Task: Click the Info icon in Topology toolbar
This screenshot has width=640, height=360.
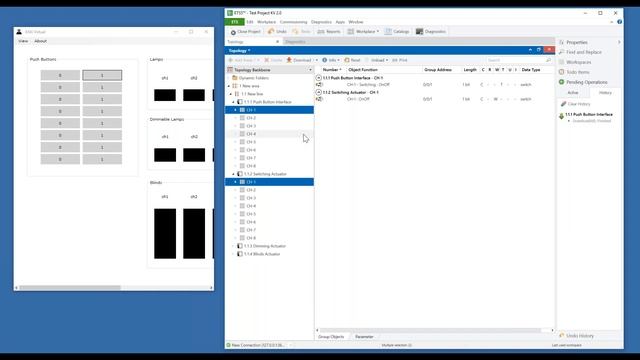Action: [x=325, y=60]
